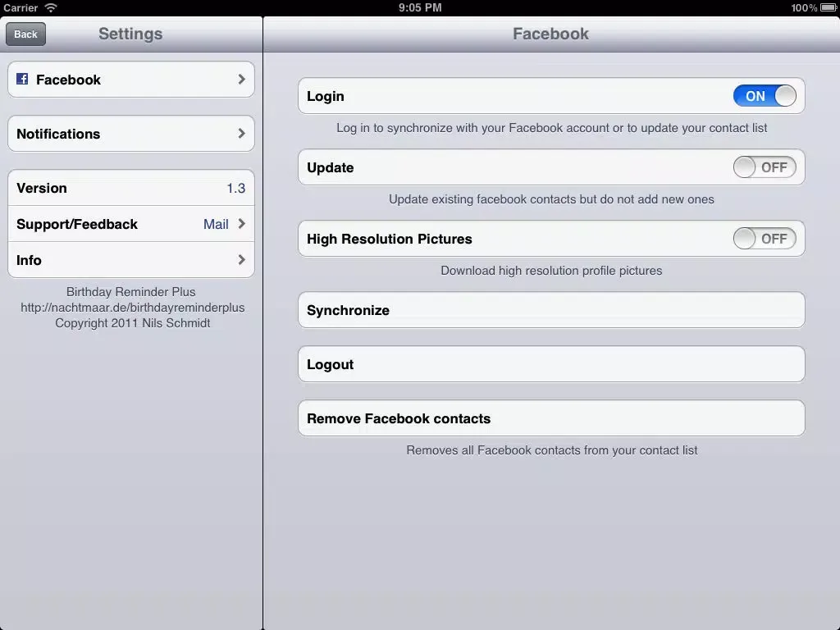Expand the Facebook row chevron
Image resolution: width=840 pixels, height=630 pixels.
pyautogui.click(x=242, y=80)
